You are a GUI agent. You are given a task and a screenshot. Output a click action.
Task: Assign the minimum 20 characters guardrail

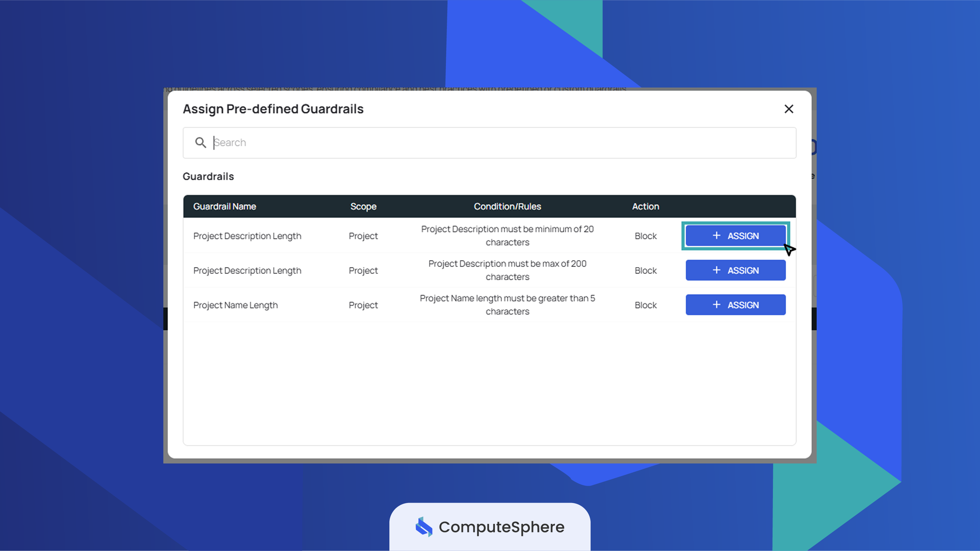click(735, 236)
